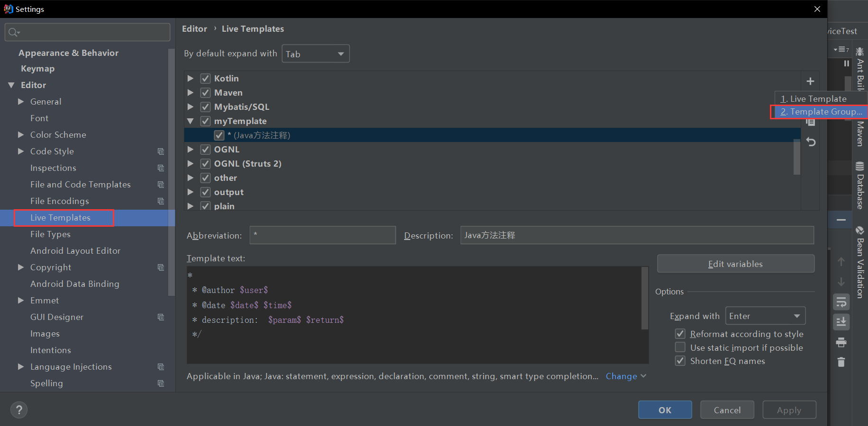868x426 pixels.
Task: Click the print icon in background window
Action: point(841,342)
